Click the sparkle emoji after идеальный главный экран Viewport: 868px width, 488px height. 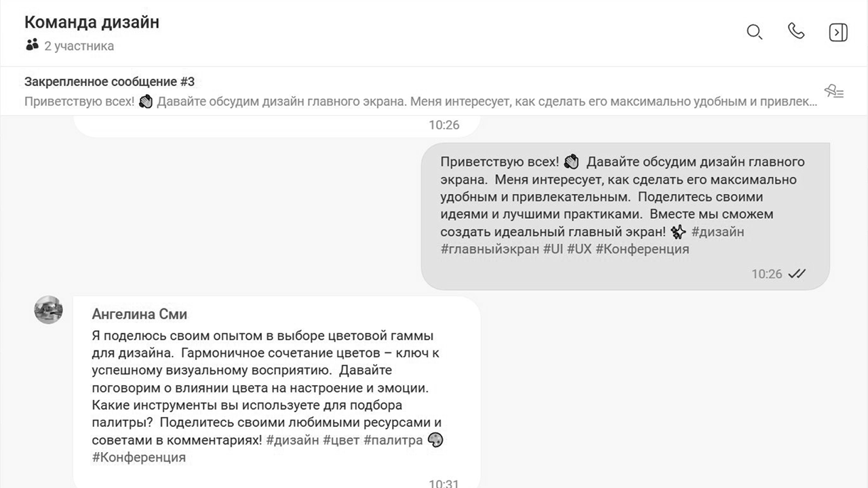coord(677,231)
